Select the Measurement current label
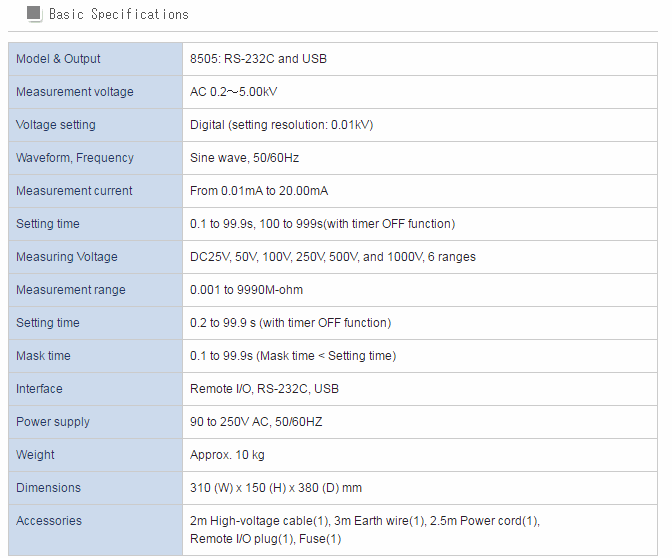Image resolution: width=672 pixels, height=558 pixels. click(74, 191)
